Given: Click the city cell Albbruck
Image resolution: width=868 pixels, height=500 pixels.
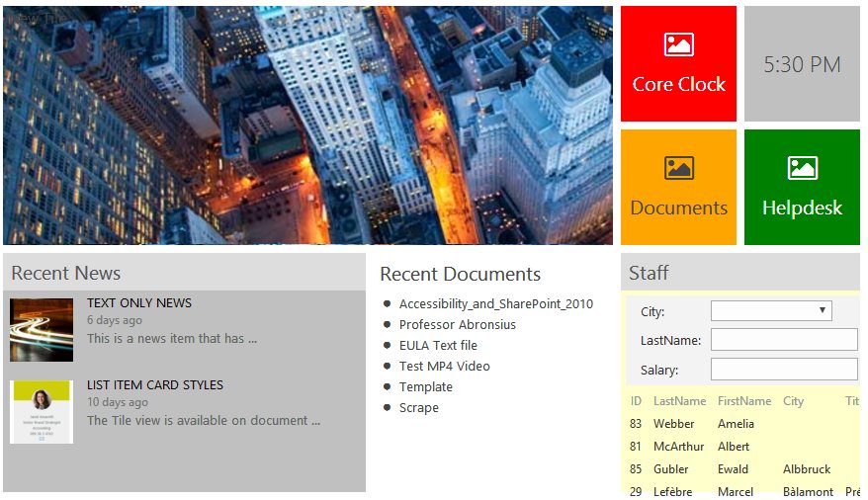Looking at the screenshot, I should tap(806, 469).
